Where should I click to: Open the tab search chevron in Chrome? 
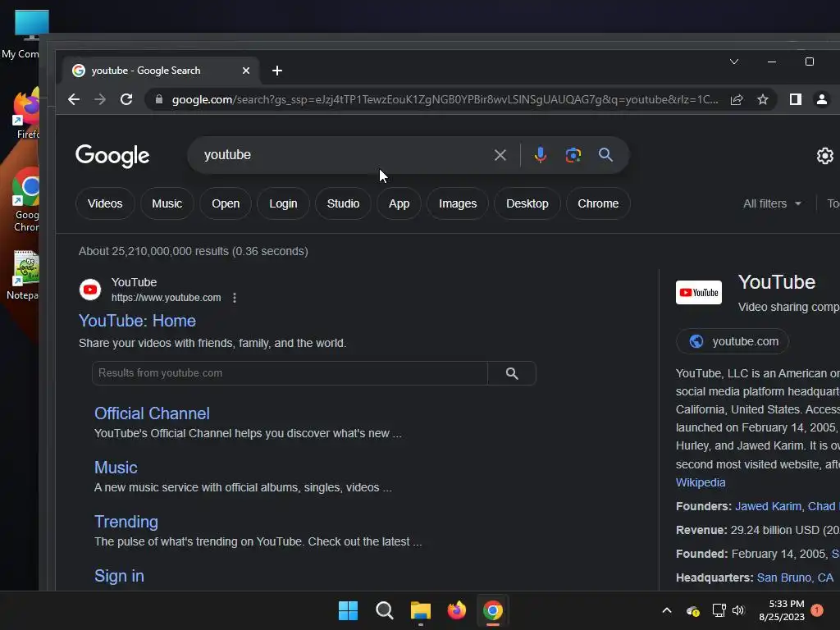coord(734,62)
